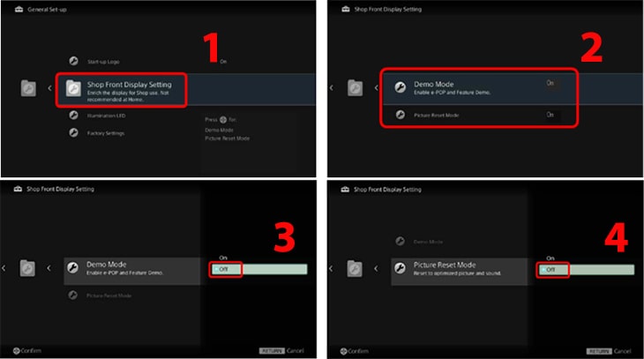This screenshot has height=359, width=644.
Task: Open the Picture Reset Mode entry label in screen 2
Action: point(436,115)
